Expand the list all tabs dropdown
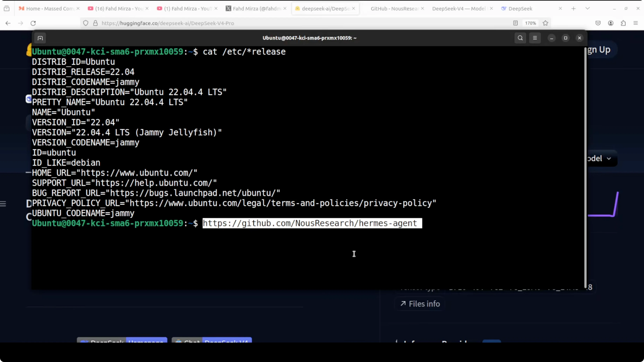Viewport: 644px width, 362px height. click(x=587, y=9)
